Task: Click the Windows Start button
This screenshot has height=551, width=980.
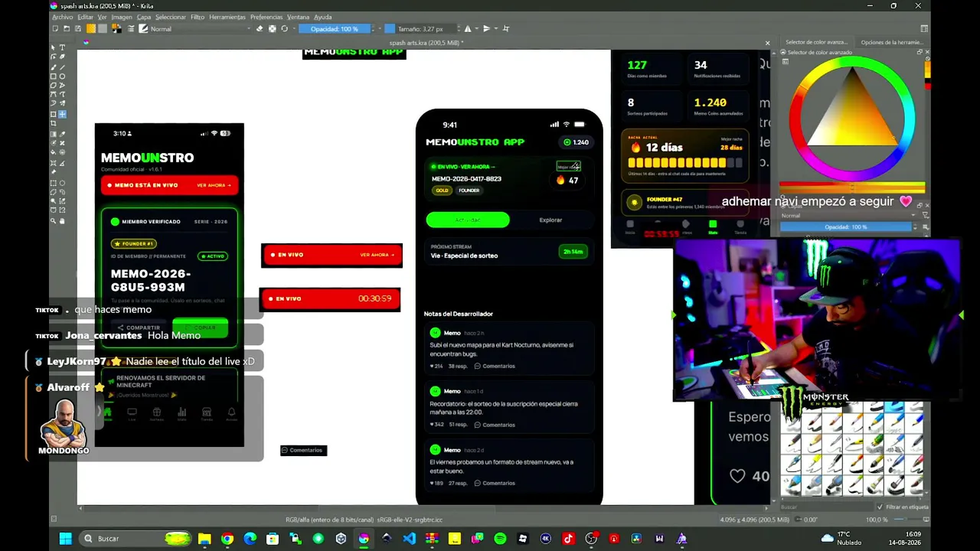Action: click(x=65, y=539)
